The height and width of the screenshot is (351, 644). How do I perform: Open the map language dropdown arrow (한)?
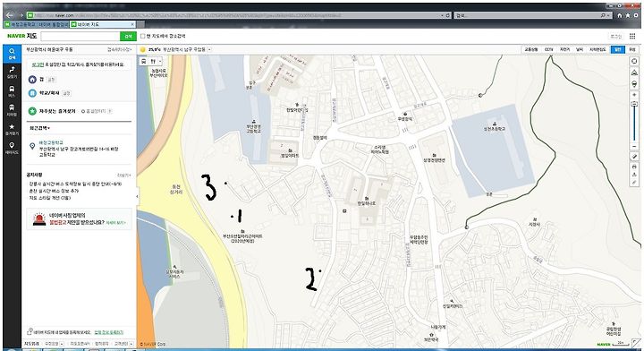coord(160,61)
